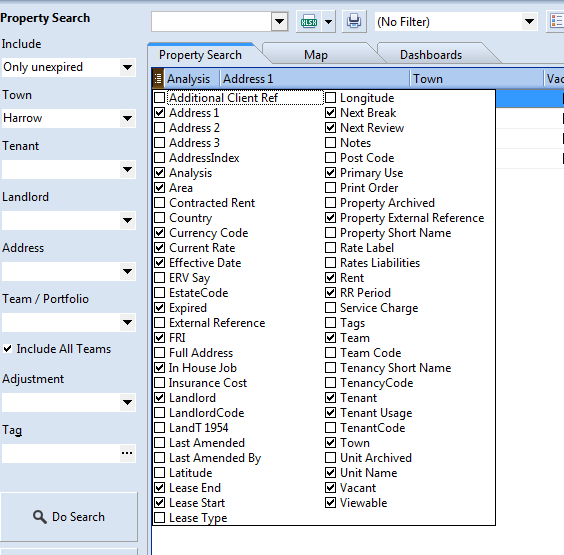Check the Tags column
The width and height of the screenshot is (564, 555).
click(x=331, y=323)
